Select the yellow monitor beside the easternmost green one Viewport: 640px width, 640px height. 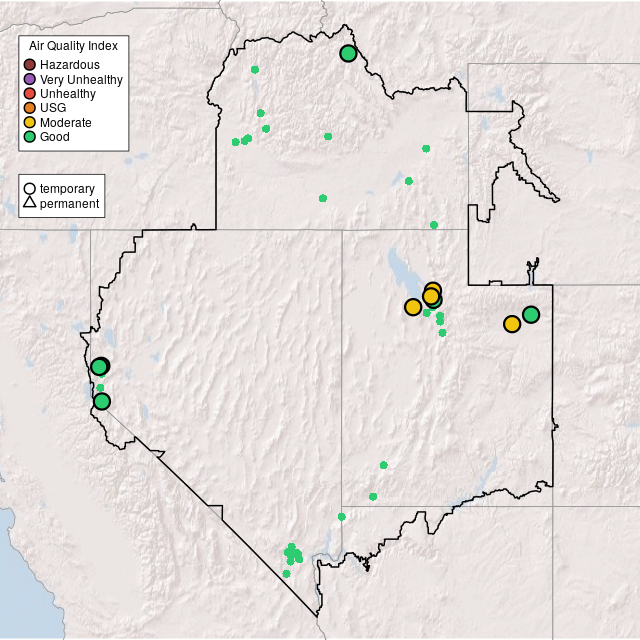[512, 324]
